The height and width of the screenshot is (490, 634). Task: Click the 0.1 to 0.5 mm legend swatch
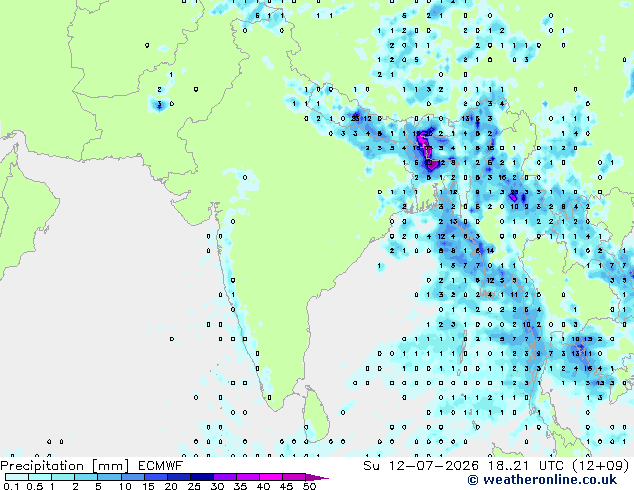coord(17,477)
